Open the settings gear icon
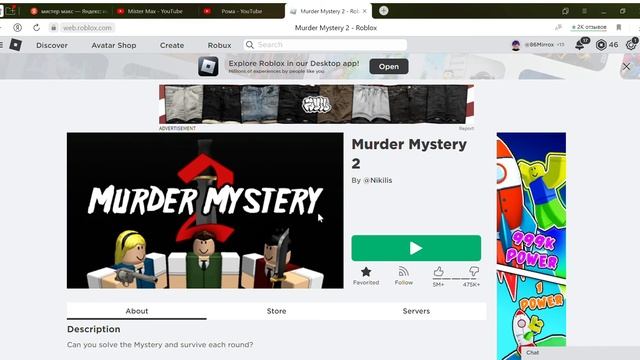Viewport: 640px width, 360px height. [x=631, y=44]
